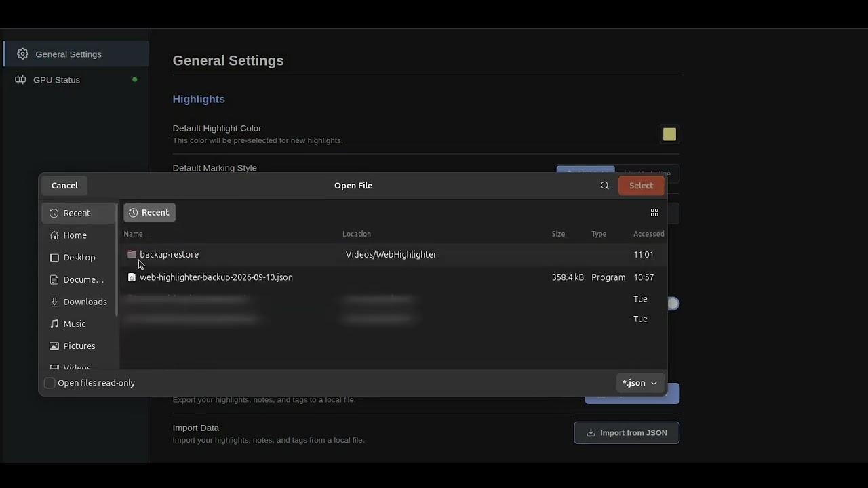
Task: Sort files by the Name column
Action: point(134,234)
